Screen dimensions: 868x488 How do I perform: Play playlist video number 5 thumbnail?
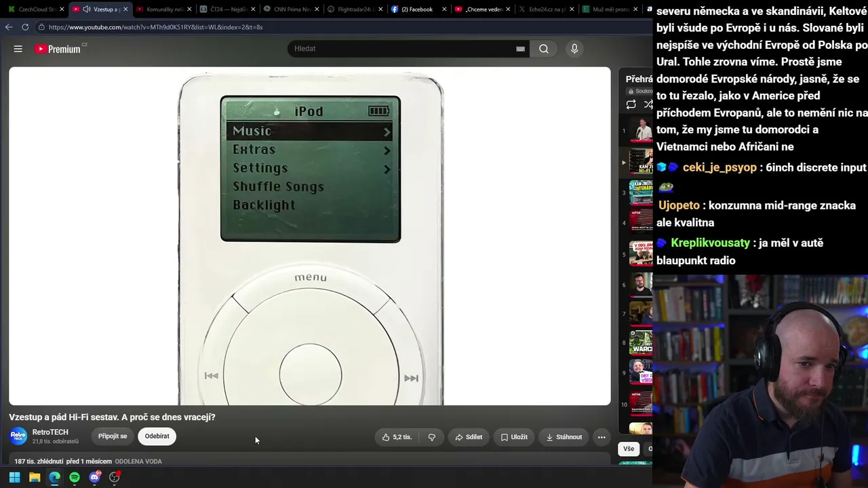pyautogui.click(x=641, y=254)
